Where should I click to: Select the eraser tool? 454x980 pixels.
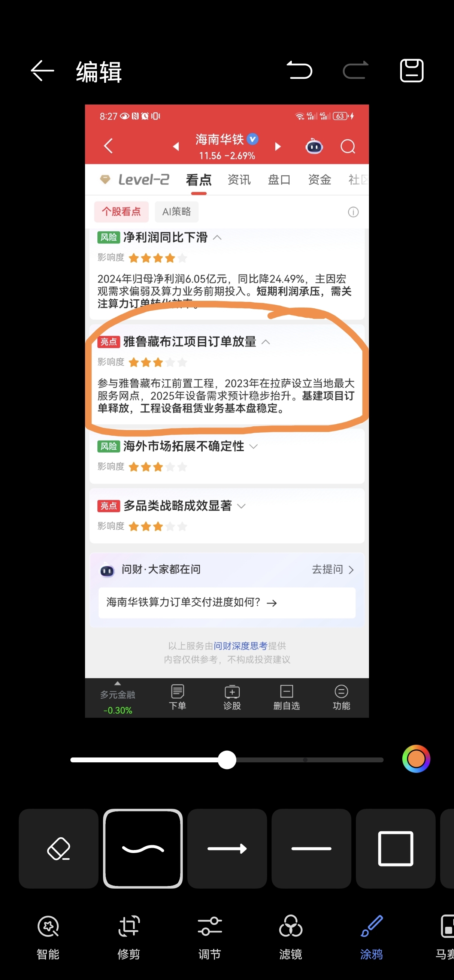pos(58,849)
